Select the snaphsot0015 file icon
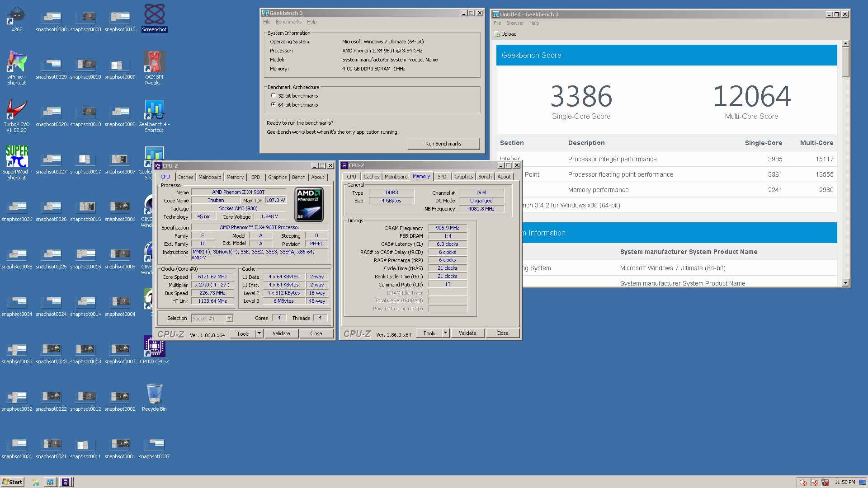The width and height of the screenshot is (868, 488). [x=85, y=259]
